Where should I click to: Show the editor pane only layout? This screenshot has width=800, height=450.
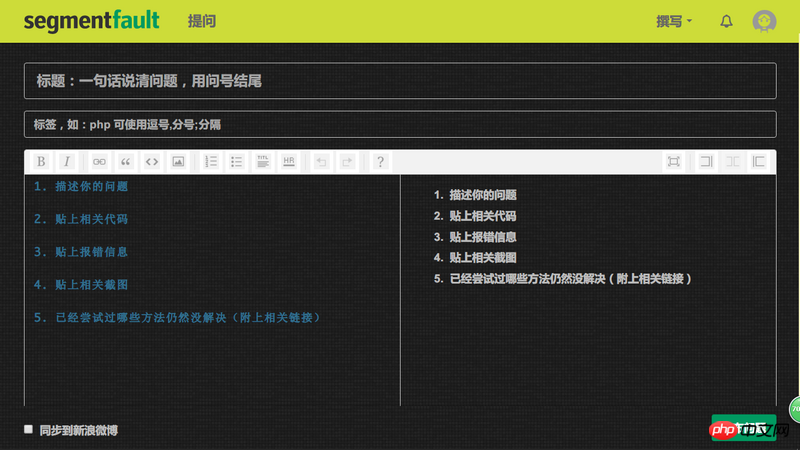click(707, 162)
